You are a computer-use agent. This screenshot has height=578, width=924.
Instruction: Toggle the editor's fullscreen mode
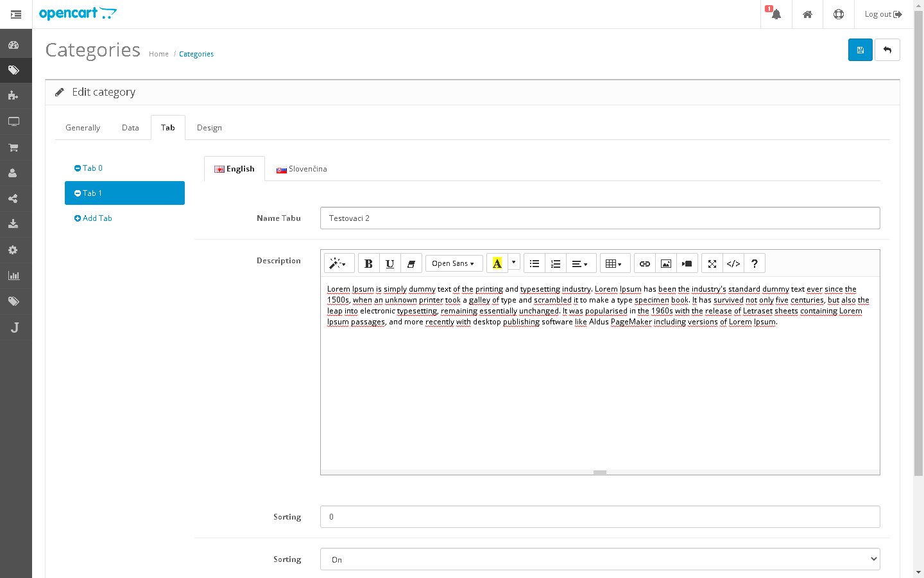point(712,263)
